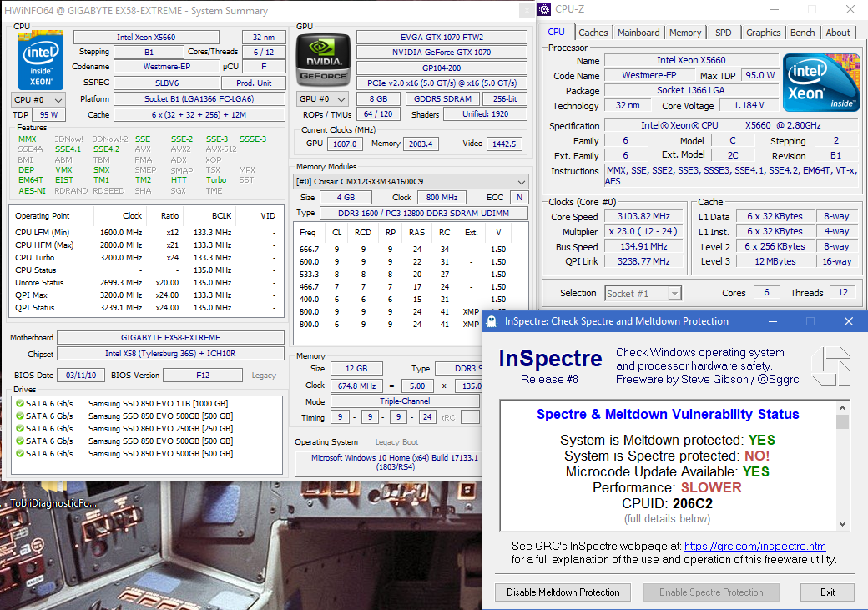Click the BIOS Version F12 value
The height and width of the screenshot is (610, 868).
point(203,376)
